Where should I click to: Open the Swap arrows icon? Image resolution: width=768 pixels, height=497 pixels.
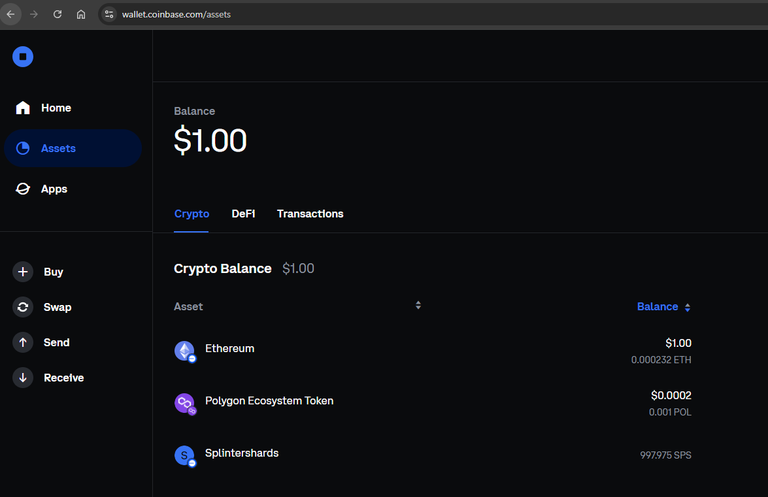(x=23, y=307)
